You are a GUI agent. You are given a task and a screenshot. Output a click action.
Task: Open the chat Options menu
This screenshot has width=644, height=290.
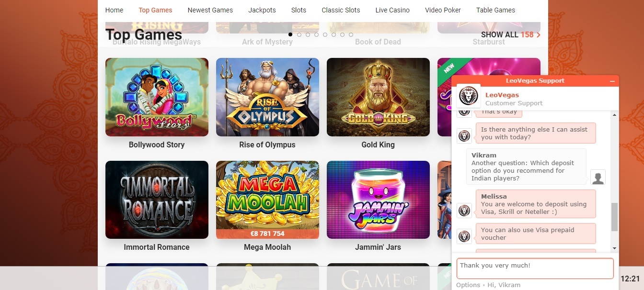[x=468, y=285]
